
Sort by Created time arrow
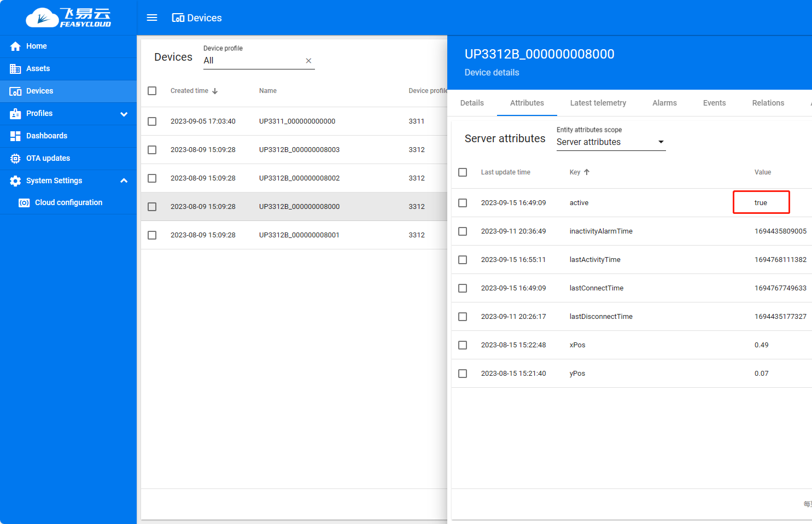click(215, 91)
